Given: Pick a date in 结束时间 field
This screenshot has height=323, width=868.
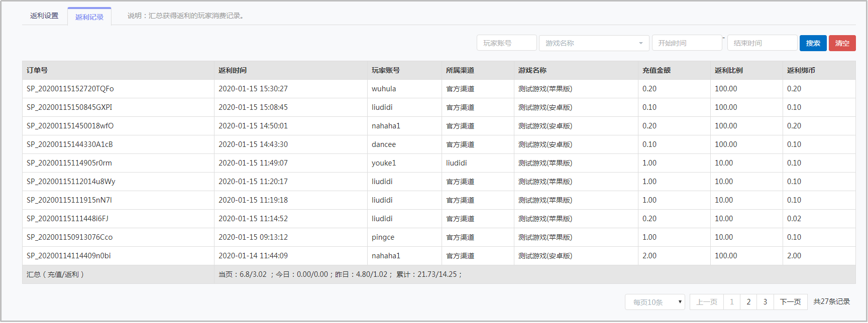Looking at the screenshot, I should [x=763, y=43].
